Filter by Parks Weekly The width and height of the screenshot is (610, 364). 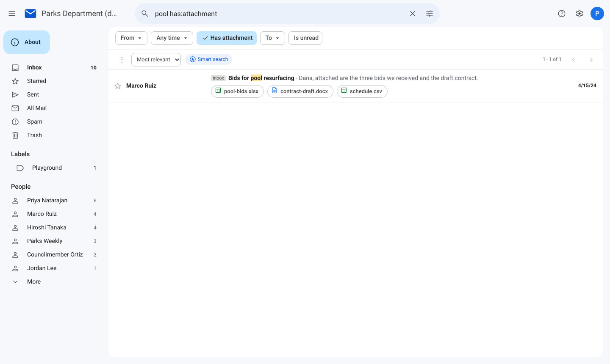click(x=54, y=241)
